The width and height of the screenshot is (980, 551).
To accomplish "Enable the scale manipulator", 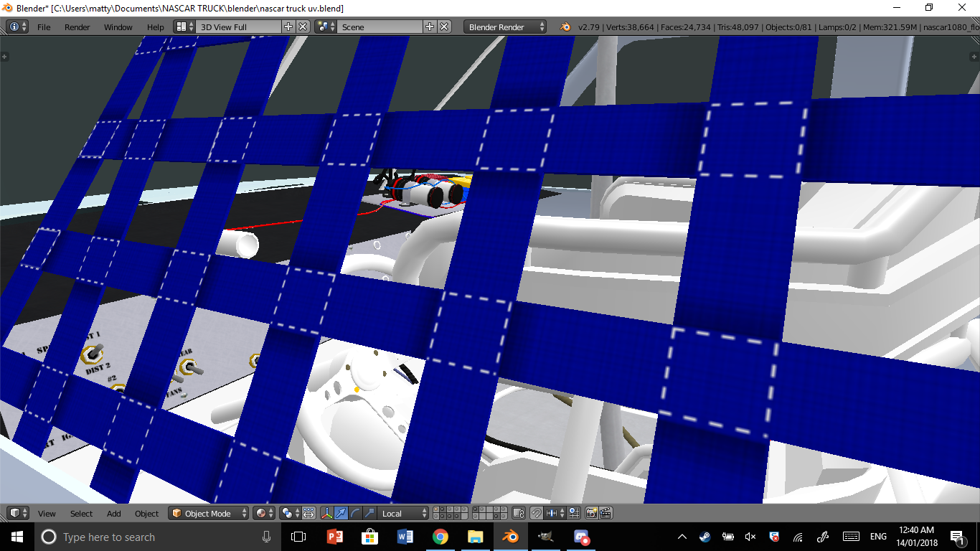I will point(369,513).
